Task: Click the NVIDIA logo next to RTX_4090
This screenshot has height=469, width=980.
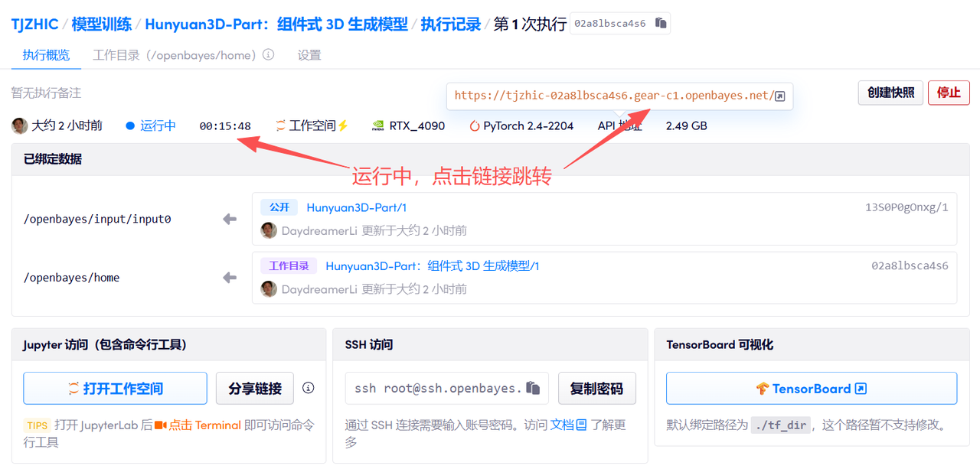Action: pyautogui.click(x=378, y=125)
